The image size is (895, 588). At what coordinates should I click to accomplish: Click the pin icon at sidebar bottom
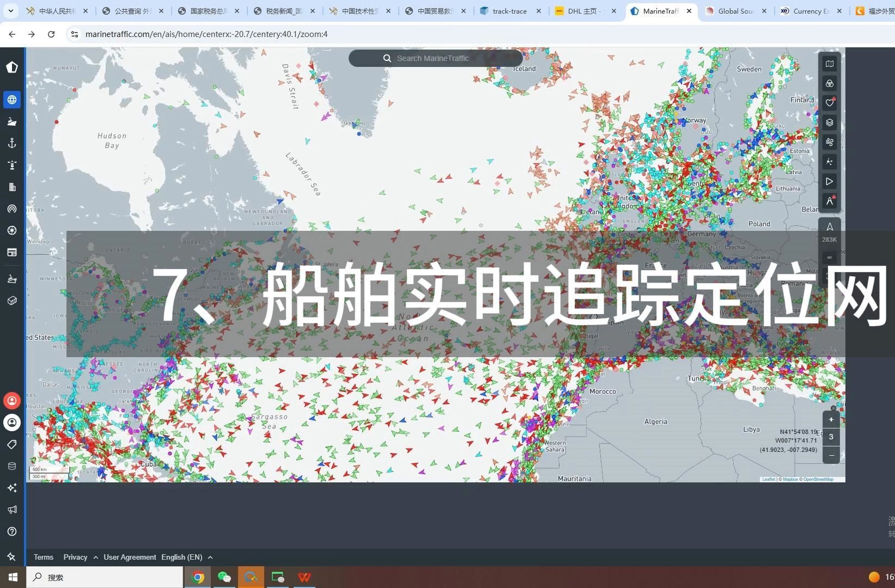(x=11, y=557)
